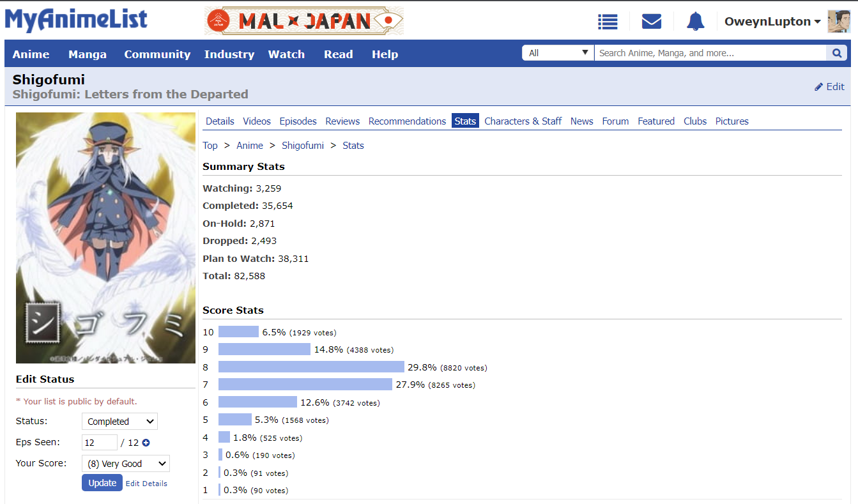Click the score 6 bar (12.6%)
Image resolution: width=858 pixels, height=504 pixels.
tap(257, 402)
